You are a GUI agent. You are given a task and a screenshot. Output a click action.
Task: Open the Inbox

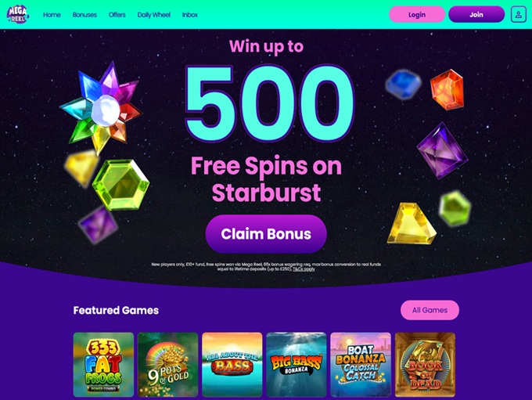click(189, 15)
